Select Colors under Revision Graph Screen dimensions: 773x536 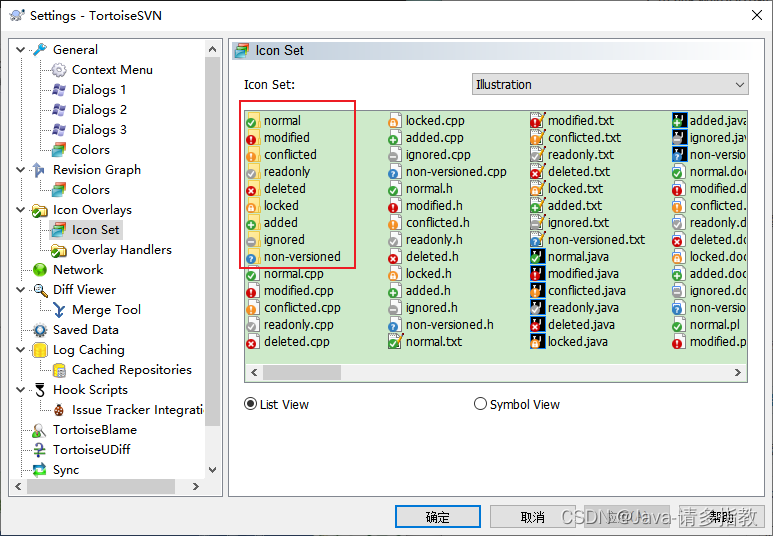91,190
